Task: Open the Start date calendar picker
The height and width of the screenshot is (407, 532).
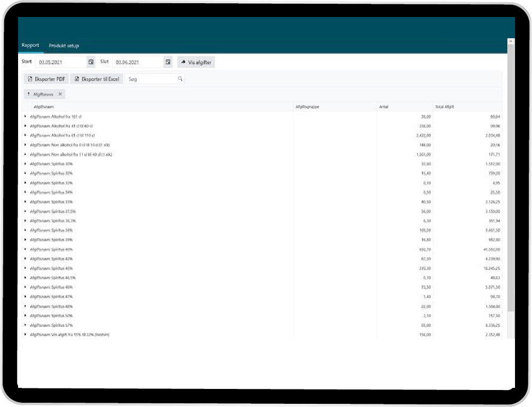Action: pos(91,62)
